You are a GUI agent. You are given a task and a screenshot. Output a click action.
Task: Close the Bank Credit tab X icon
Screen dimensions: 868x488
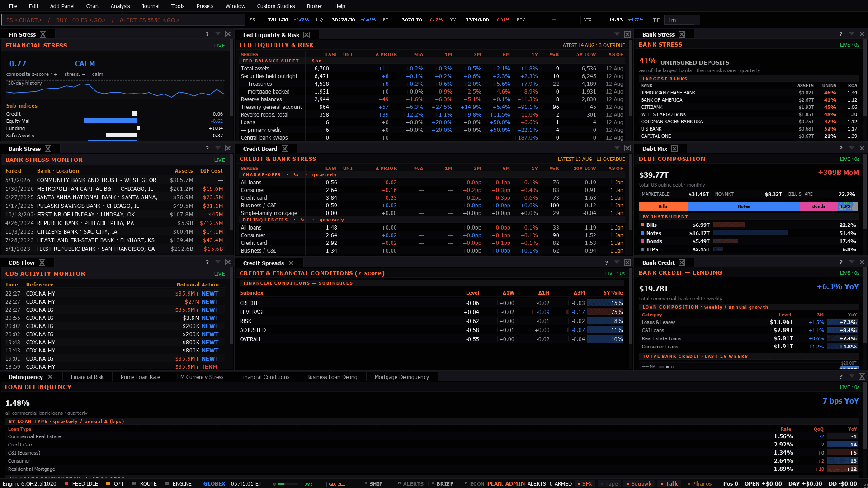click(x=682, y=263)
